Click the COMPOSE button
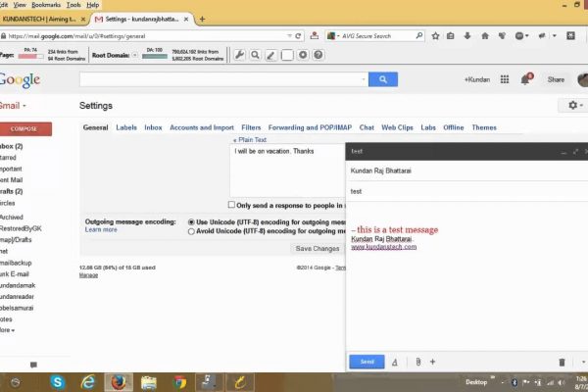 (x=24, y=129)
